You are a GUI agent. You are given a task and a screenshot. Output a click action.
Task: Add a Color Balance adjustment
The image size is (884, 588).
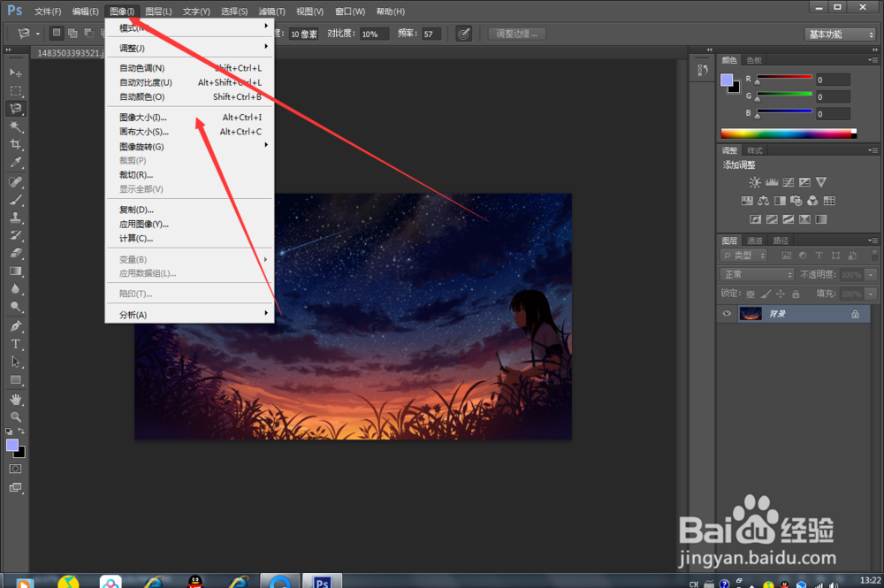tap(764, 201)
